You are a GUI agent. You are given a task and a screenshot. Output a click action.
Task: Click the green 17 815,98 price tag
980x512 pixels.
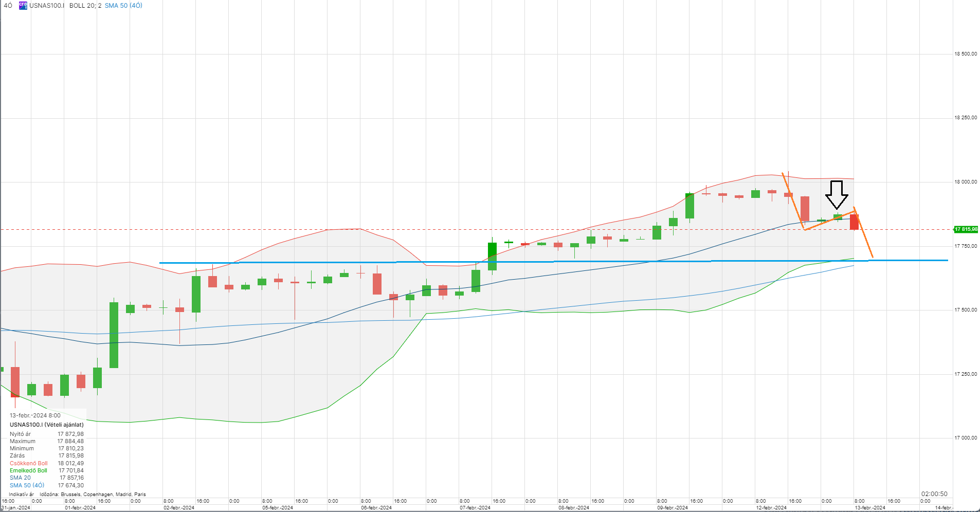pos(966,229)
